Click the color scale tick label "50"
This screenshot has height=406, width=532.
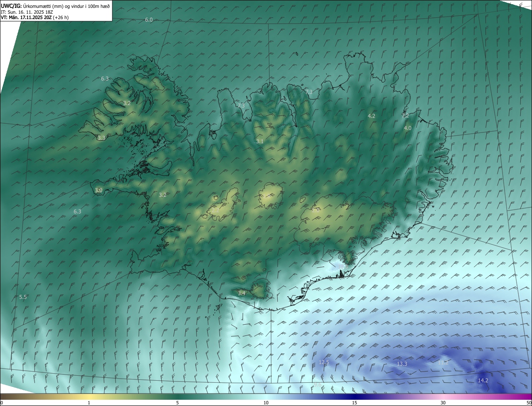coord(529,403)
